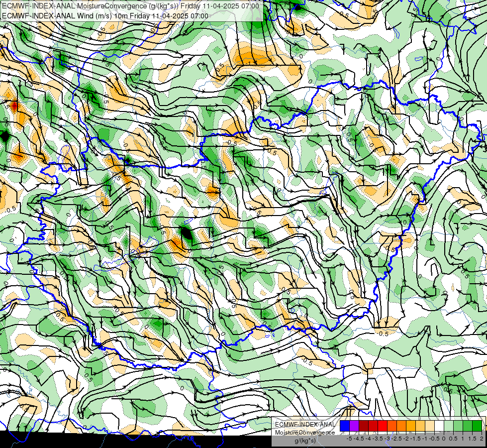Click the legend tick label '-1'

click(425, 439)
